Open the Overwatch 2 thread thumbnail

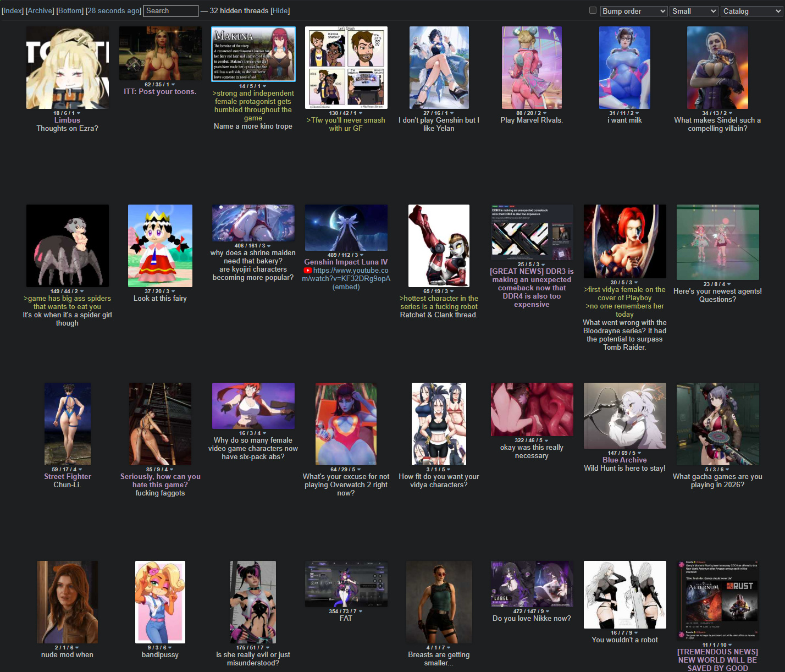point(346,424)
